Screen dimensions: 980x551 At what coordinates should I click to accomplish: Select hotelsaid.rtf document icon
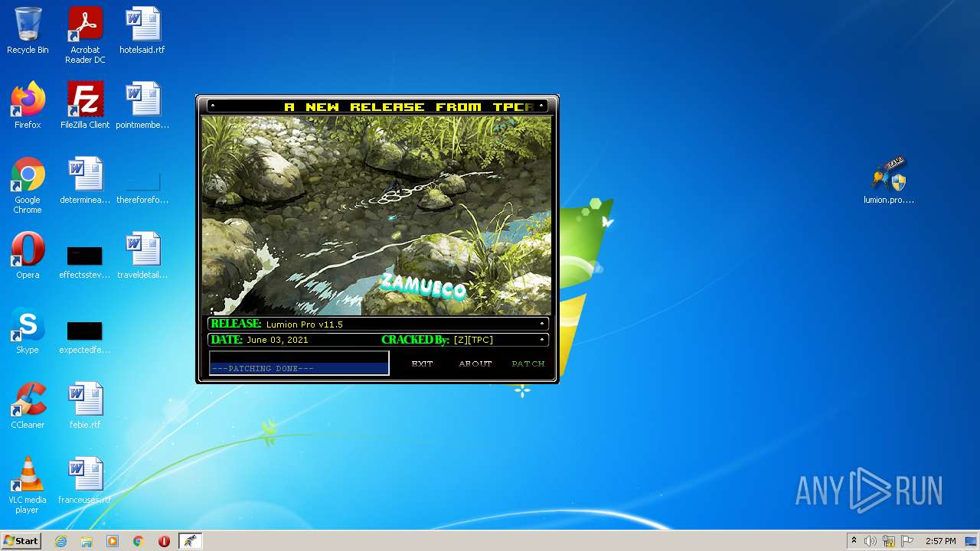pyautogui.click(x=142, y=31)
